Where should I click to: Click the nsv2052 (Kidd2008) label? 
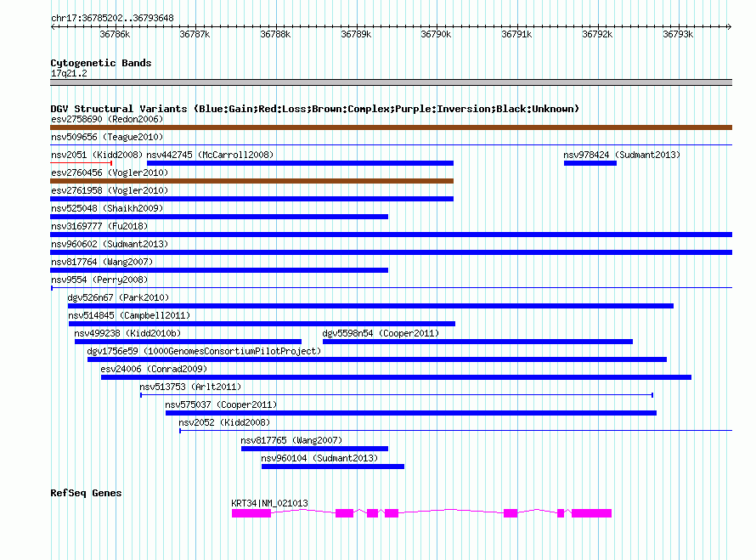(224, 422)
